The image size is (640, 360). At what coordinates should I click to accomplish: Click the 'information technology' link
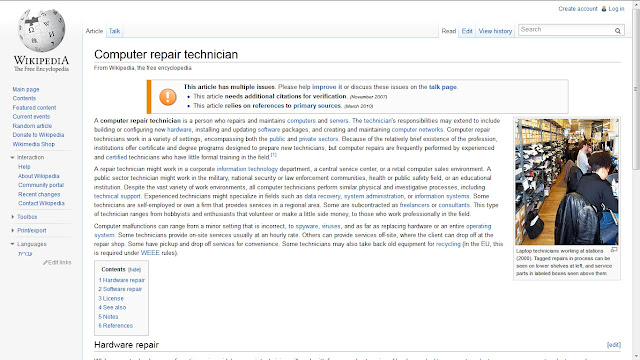tap(247, 169)
